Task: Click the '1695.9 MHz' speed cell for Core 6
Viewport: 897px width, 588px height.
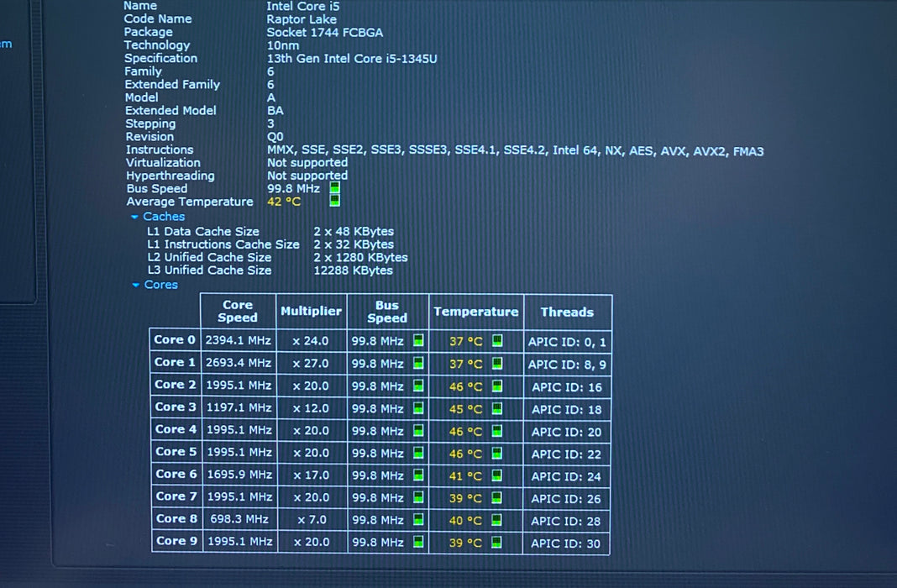Action: click(239, 475)
